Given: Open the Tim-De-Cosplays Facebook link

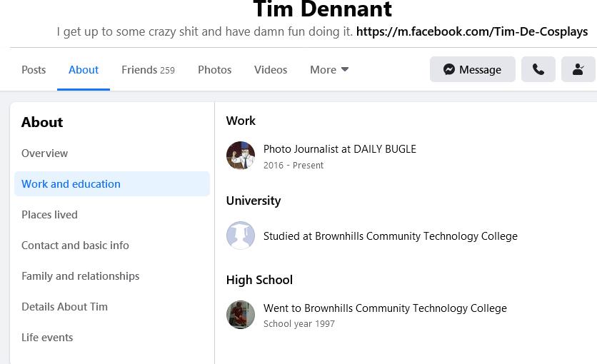Looking at the screenshot, I should [471, 31].
